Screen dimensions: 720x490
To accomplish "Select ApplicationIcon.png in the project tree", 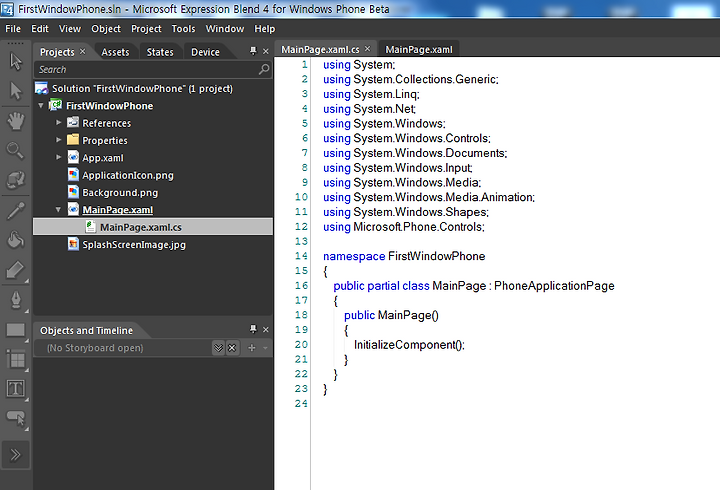I will point(128,175).
